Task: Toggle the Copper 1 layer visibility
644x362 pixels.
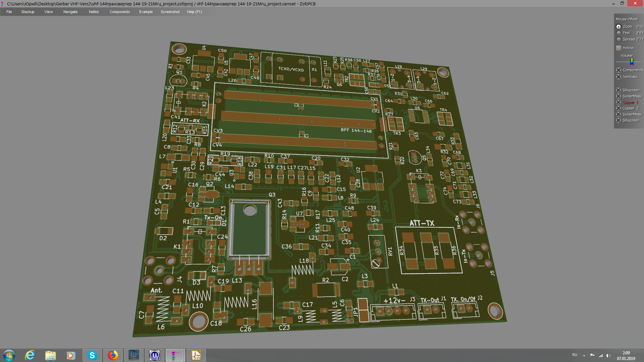Action: pyautogui.click(x=619, y=102)
